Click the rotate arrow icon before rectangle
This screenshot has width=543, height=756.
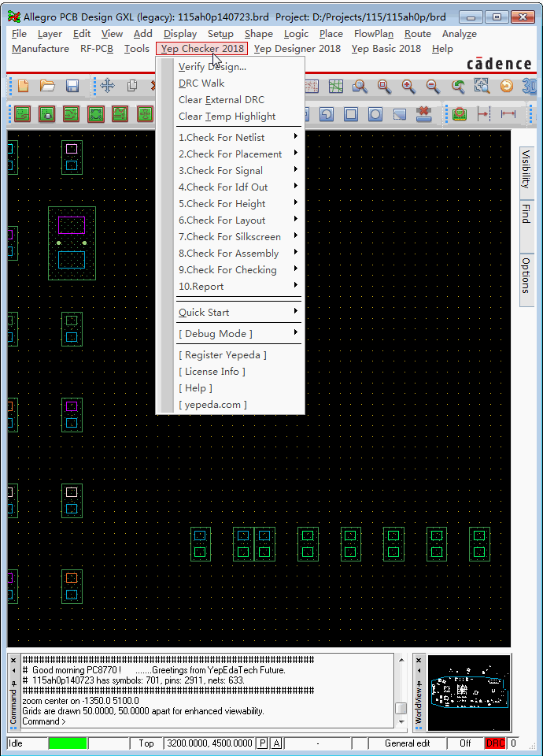pyautogui.click(x=327, y=114)
